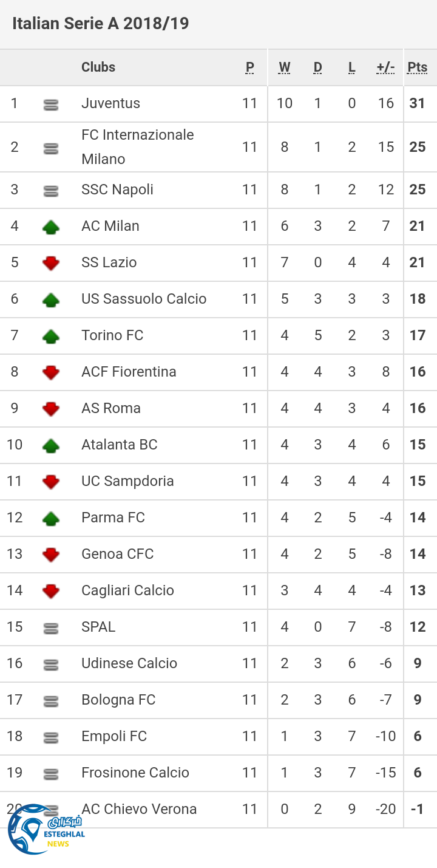The width and height of the screenshot is (437, 868).
Task: Open the ACF Fiorentina club link
Action: pos(129,372)
